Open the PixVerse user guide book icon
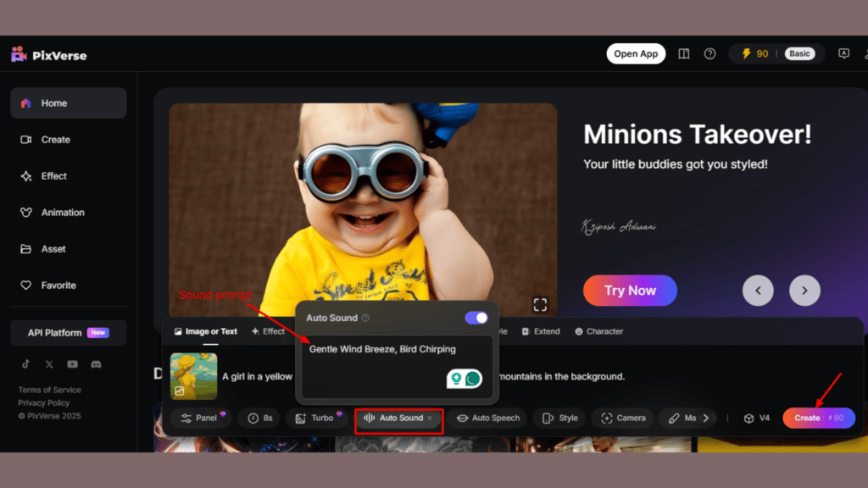868x488 pixels. click(683, 53)
